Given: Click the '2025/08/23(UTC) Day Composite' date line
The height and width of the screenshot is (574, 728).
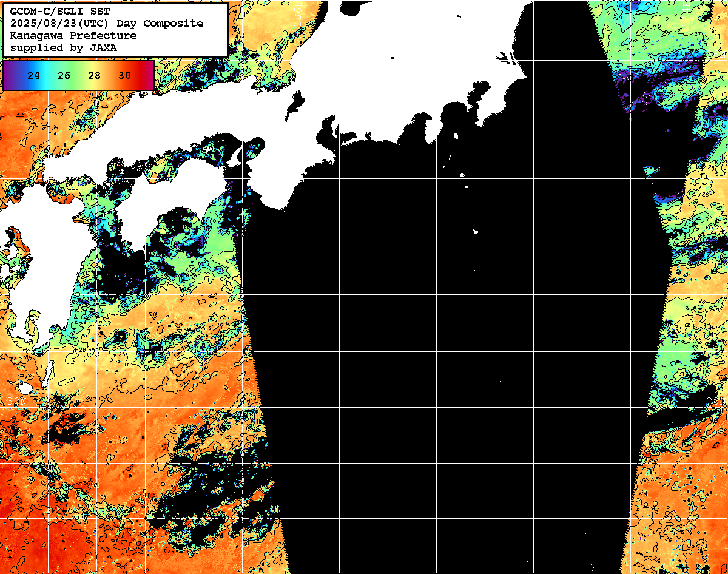Looking at the screenshot, I should (x=107, y=23).
